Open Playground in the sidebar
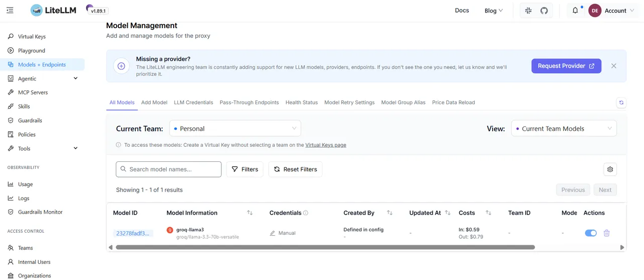 [32, 51]
